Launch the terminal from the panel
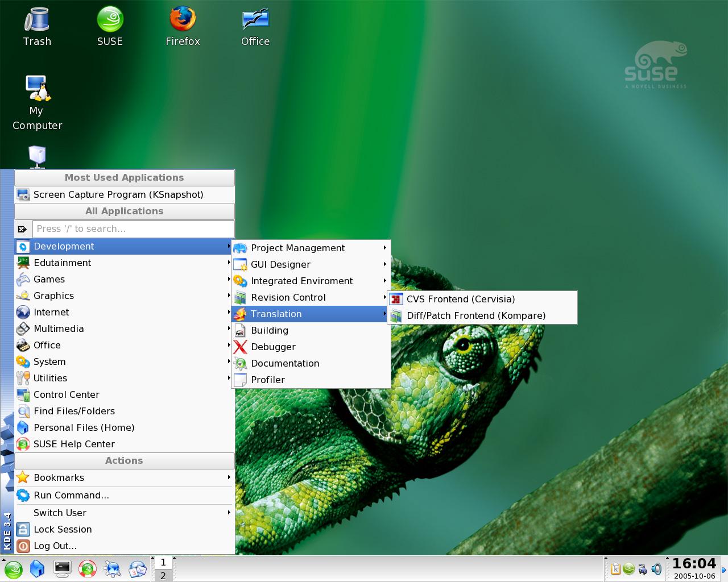 tap(62, 569)
